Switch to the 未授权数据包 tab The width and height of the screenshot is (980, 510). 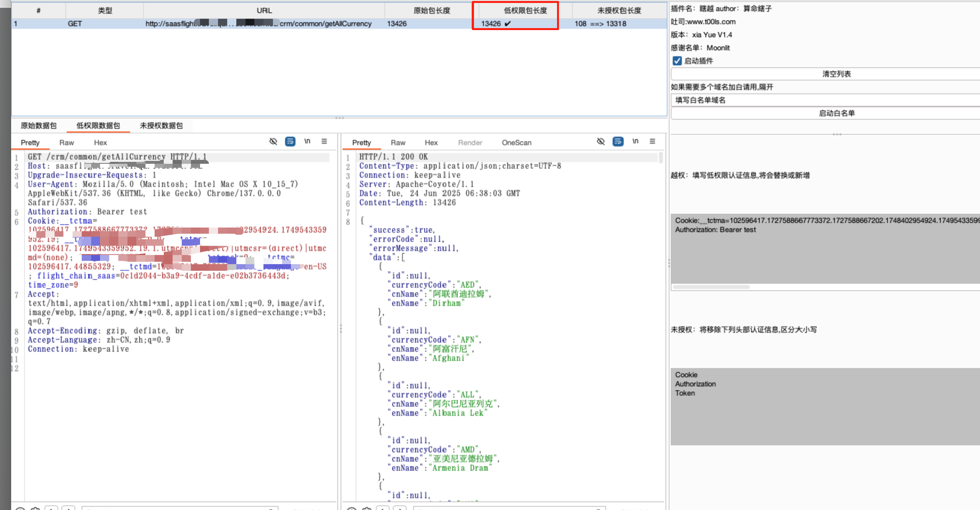pos(161,126)
